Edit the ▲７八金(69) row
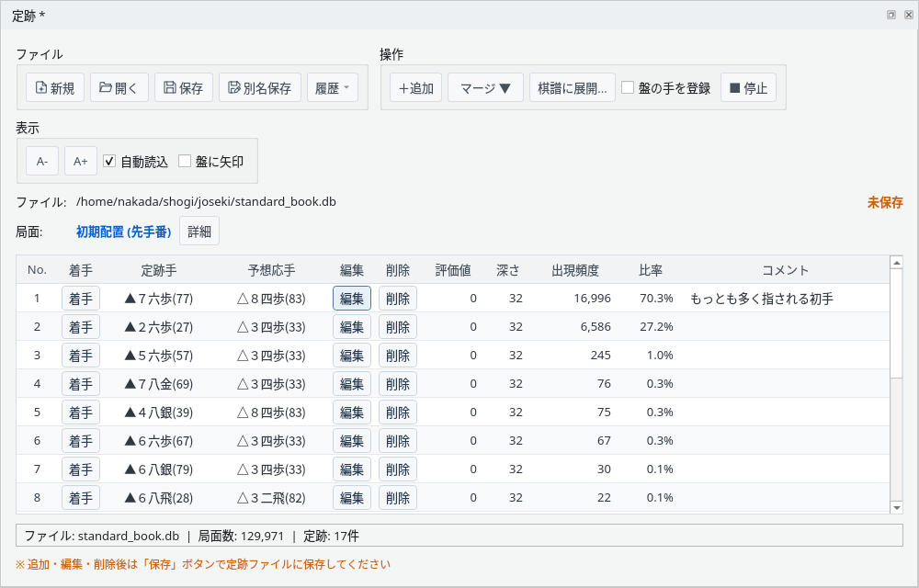This screenshot has height=588, width=919. pyautogui.click(x=352, y=384)
